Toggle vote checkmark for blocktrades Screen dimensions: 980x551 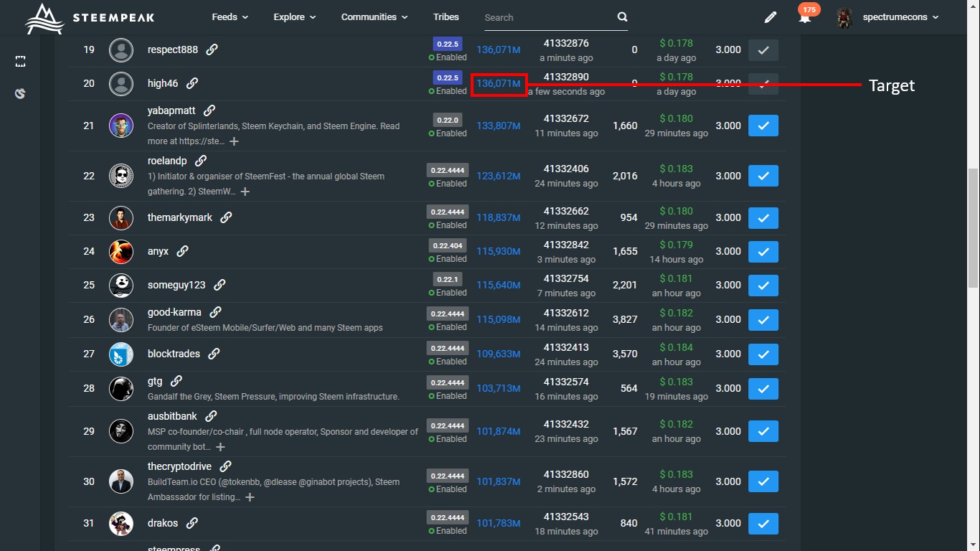point(763,354)
